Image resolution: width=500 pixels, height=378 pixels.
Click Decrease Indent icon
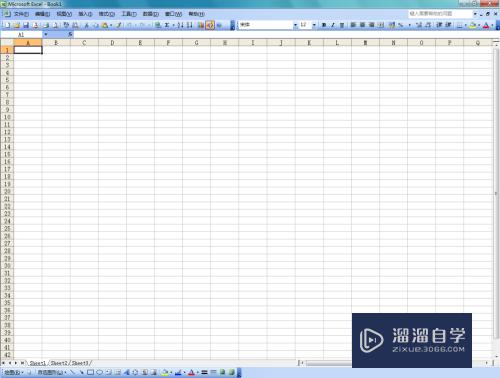(x=439, y=25)
